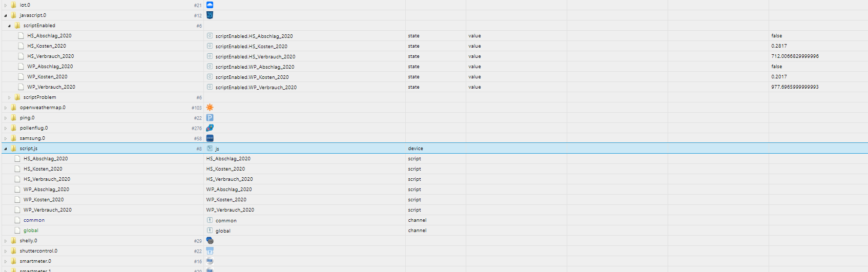Viewport: 868px width, 272px height.
Task: Select WP_Kosten_2020 under scriptEnabled
Action: coord(47,77)
